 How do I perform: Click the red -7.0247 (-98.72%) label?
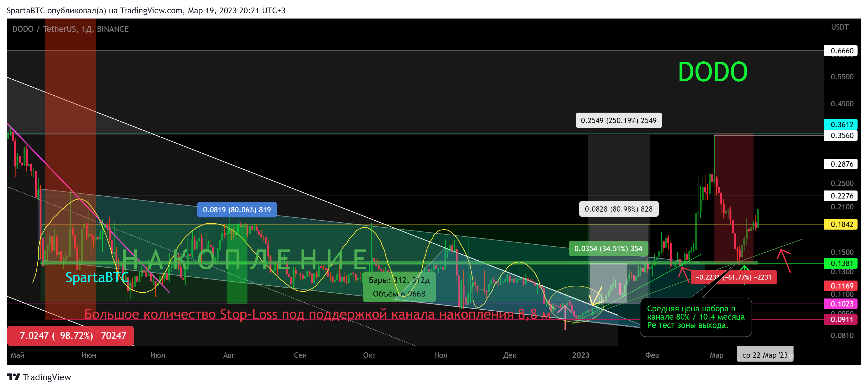70,336
